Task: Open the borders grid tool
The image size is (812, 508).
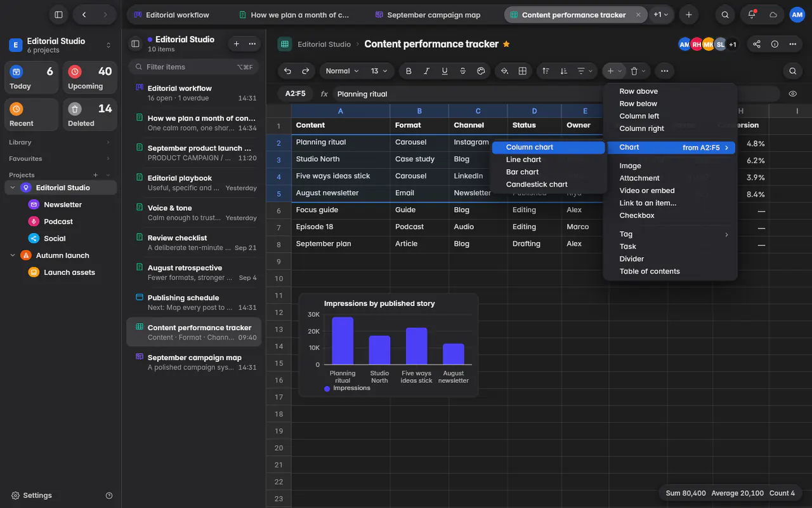Action: pos(523,71)
